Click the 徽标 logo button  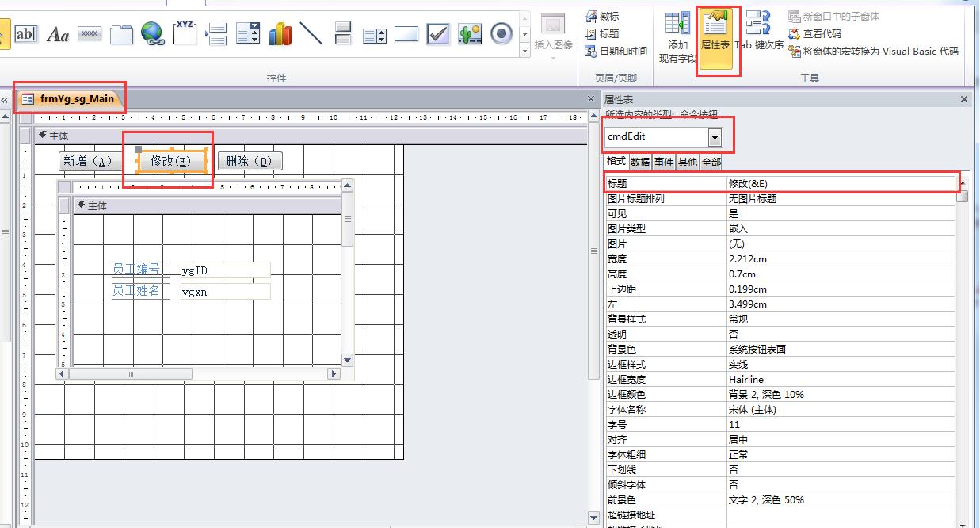602,16
